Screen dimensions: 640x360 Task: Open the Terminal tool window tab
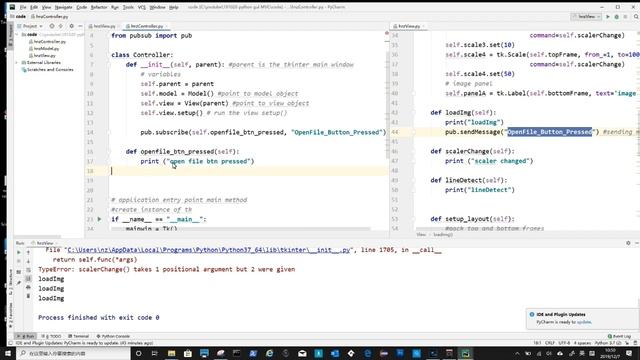(78, 336)
